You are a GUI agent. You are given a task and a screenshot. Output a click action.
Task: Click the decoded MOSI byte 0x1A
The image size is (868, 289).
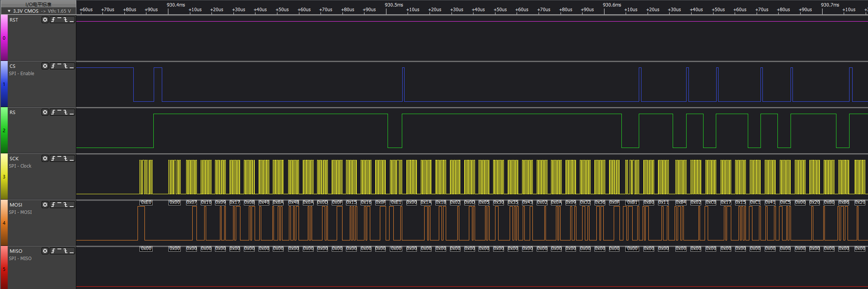coord(426,202)
